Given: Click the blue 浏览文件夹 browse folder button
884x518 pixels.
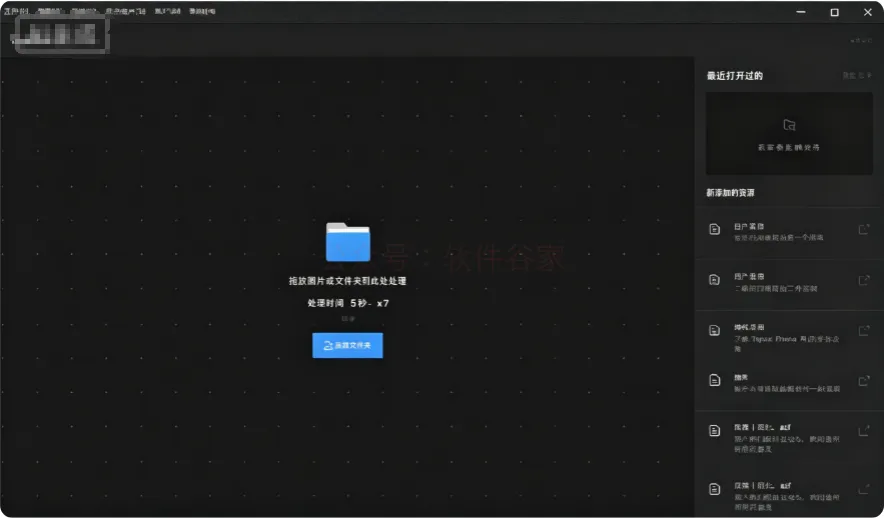Looking at the screenshot, I should pos(347,345).
